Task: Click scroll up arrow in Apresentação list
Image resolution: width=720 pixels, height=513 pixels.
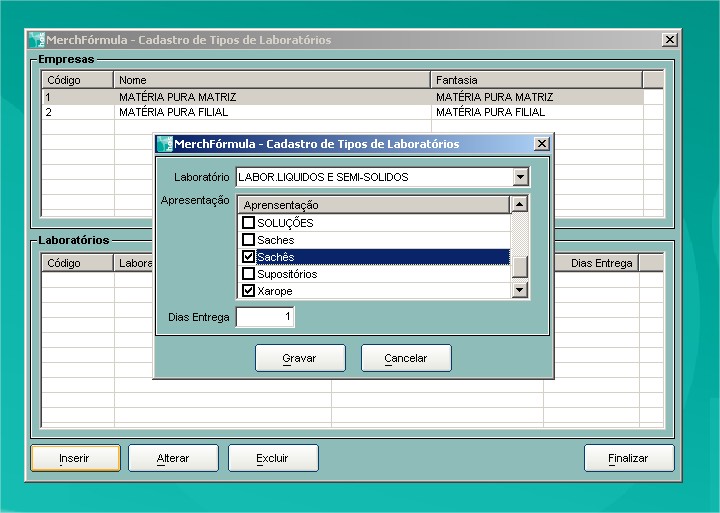Action: pyautogui.click(x=519, y=205)
